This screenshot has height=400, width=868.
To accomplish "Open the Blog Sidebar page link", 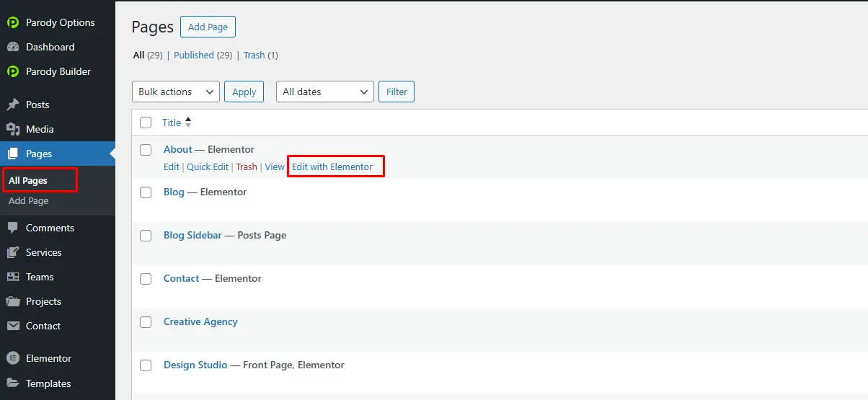I will click(192, 236).
